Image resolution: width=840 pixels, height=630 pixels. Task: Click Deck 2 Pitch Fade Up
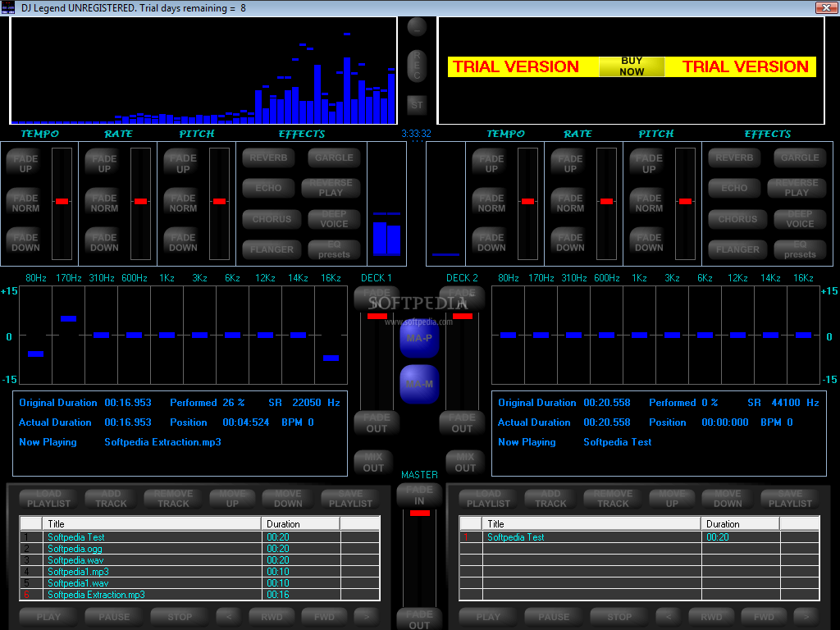point(650,163)
